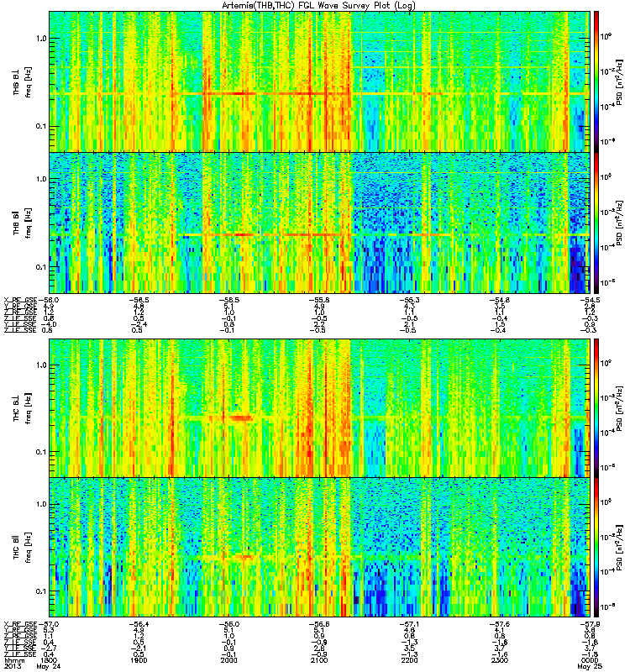Click the THB X_RE_GSE value "-54.8"
The width and height of the screenshot is (630, 672).
click(x=500, y=300)
